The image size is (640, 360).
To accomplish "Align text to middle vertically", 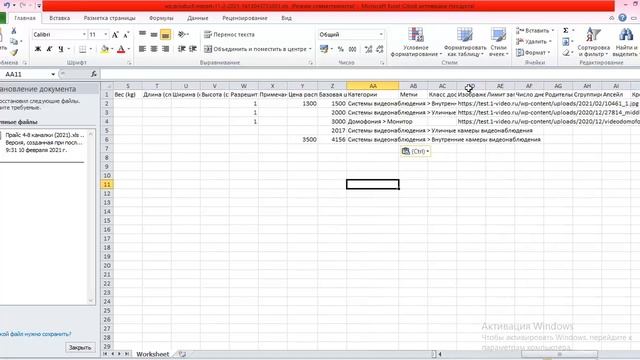I will [x=154, y=34].
